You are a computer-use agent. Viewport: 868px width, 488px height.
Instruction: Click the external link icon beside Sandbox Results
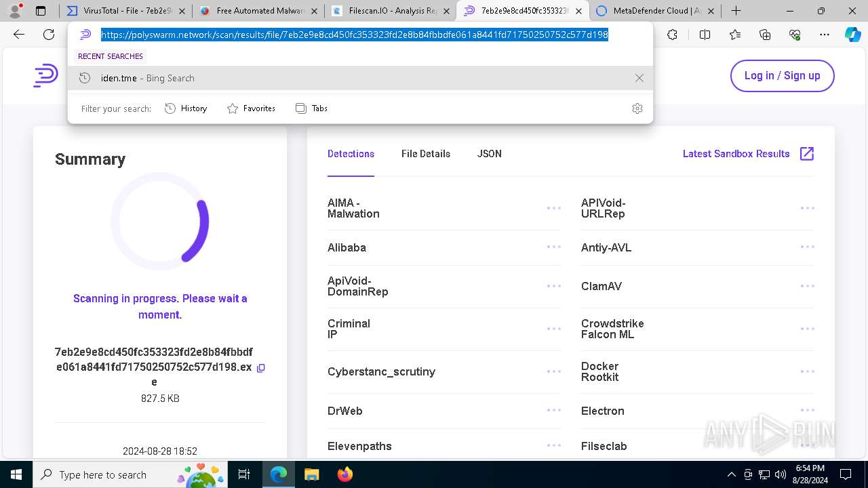tap(807, 154)
